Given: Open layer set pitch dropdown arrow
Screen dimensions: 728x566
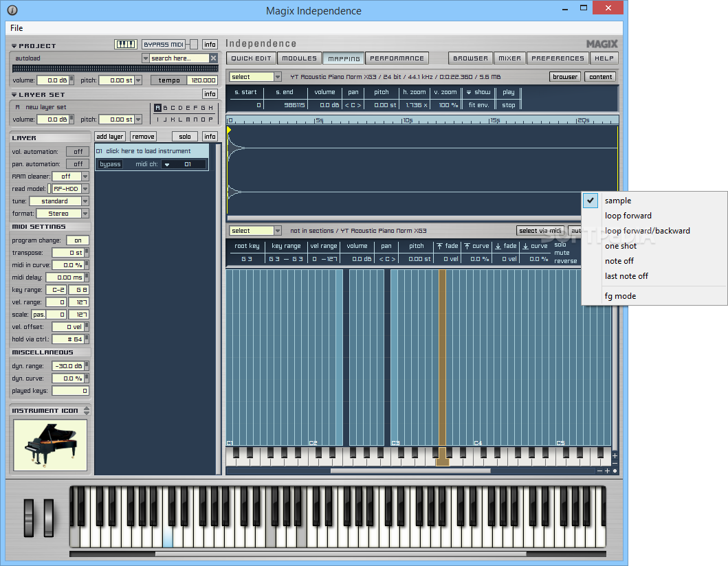Looking at the screenshot, I should pyautogui.click(x=138, y=120).
